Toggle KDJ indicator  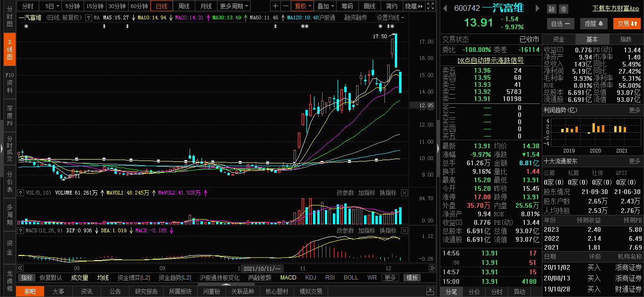coord(311,278)
